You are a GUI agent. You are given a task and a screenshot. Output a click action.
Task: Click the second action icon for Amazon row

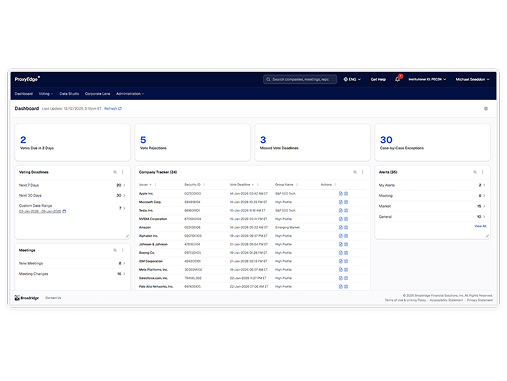coord(346,227)
